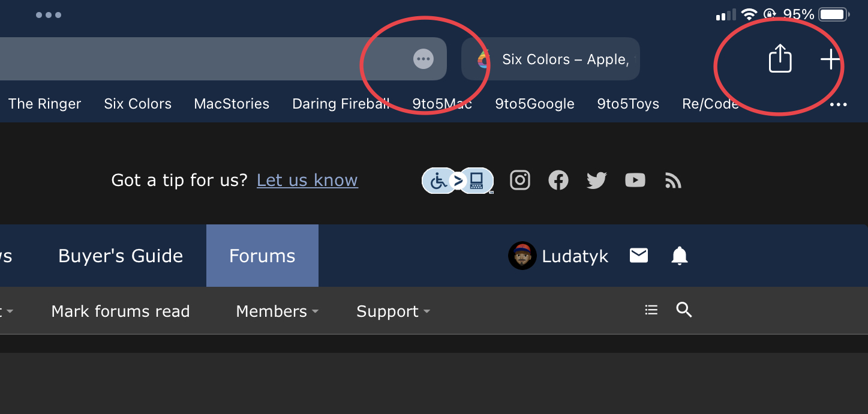Expand the Support dropdown menu
The height and width of the screenshot is (414, 868).
pos(393,311)
